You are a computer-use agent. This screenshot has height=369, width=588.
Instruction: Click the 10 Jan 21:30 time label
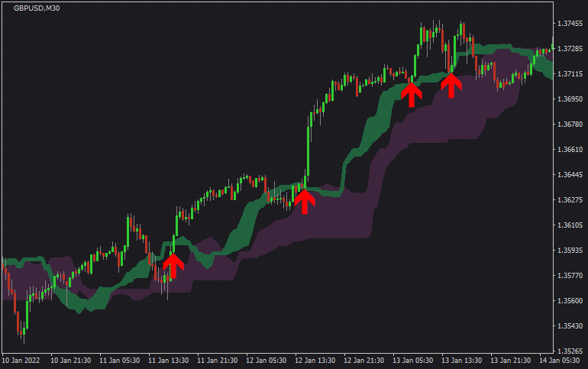coord(70,361)
